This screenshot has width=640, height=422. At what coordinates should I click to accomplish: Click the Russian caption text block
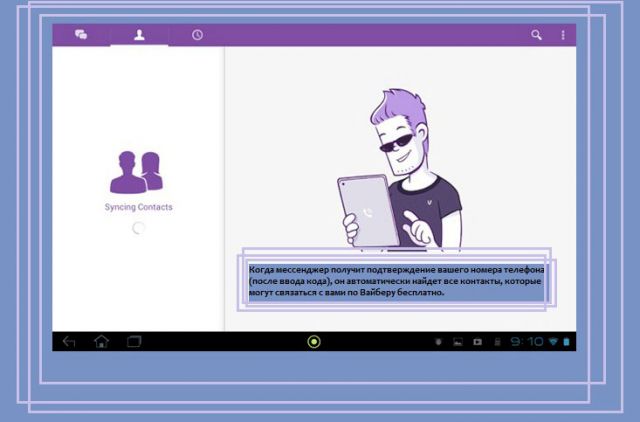396,281
